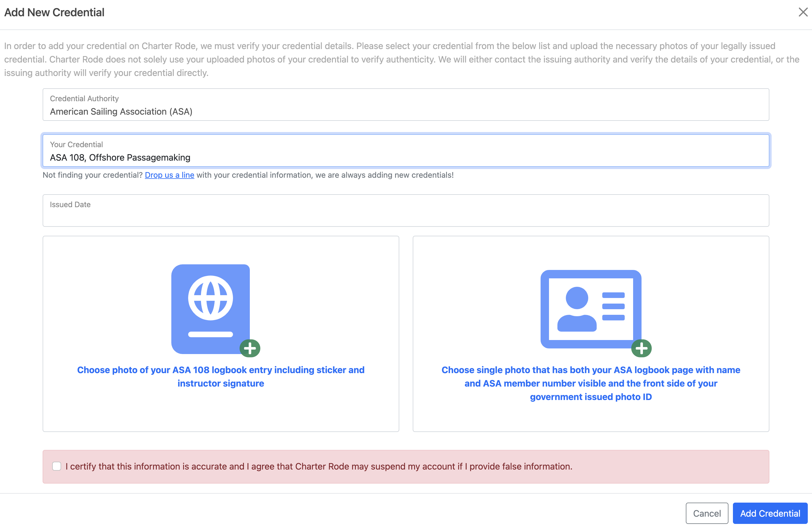Click the 'Add New Credential' dialog title
812x527 pixels.
point(54,12)
